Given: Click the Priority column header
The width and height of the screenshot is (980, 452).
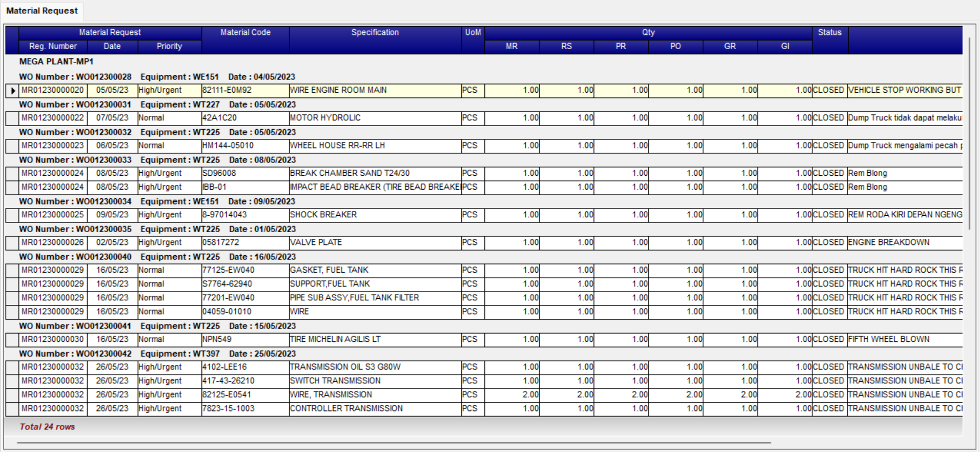Looking at the screenshot, I should 169,47.
